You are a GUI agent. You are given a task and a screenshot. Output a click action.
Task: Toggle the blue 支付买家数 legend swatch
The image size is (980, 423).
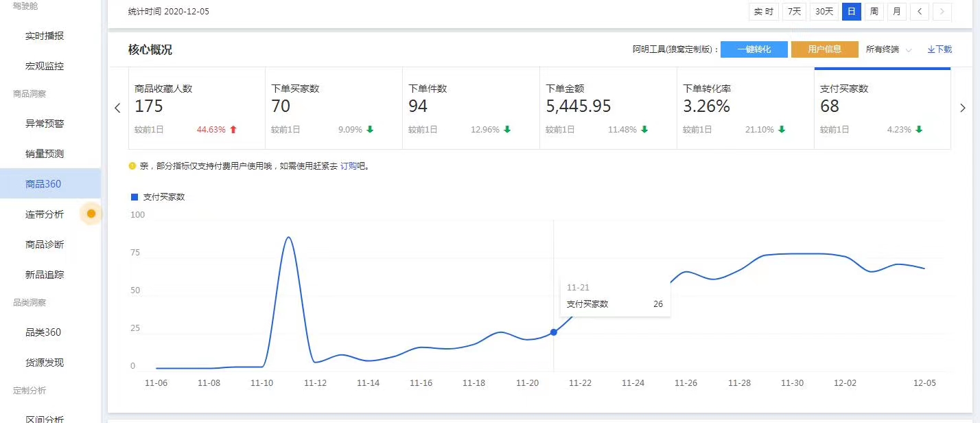(x=135, y=197)
